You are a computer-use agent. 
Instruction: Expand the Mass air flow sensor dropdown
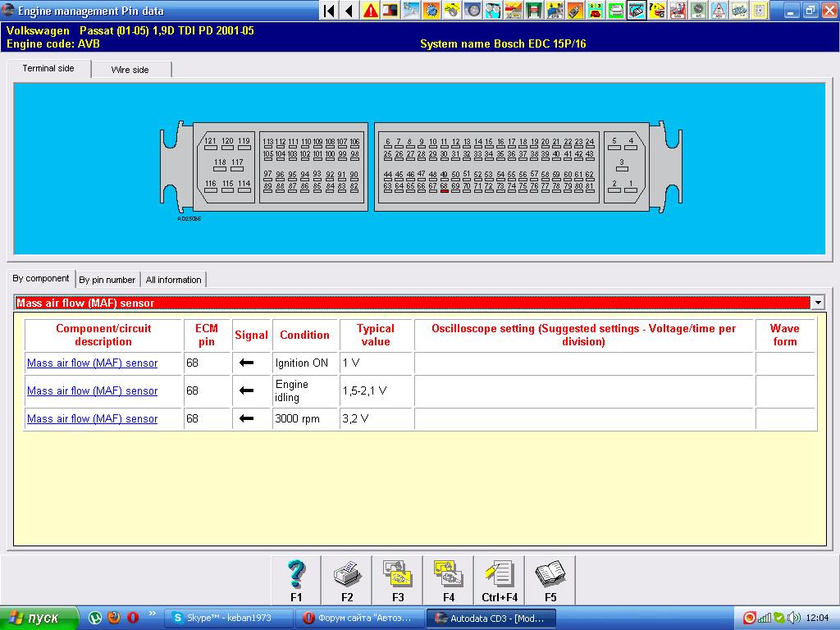(x=818, y=303)
